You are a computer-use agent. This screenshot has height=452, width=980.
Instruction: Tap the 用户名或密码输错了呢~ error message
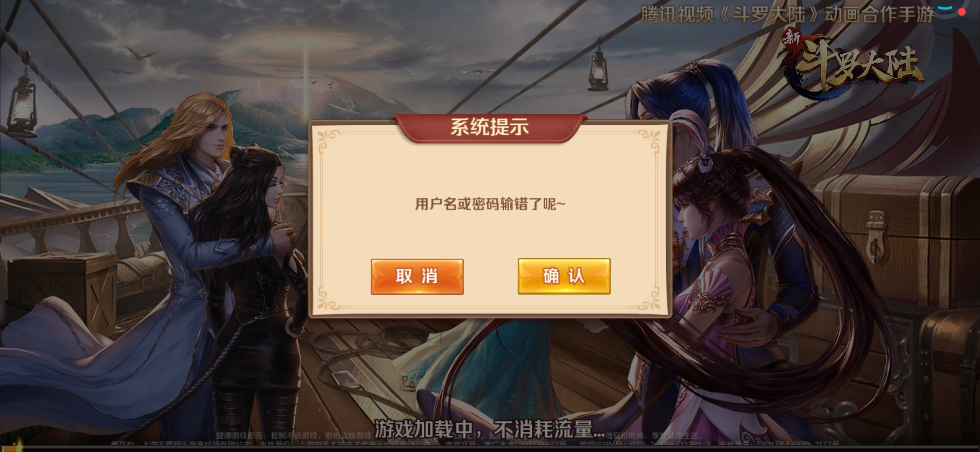tap(490, 204)
